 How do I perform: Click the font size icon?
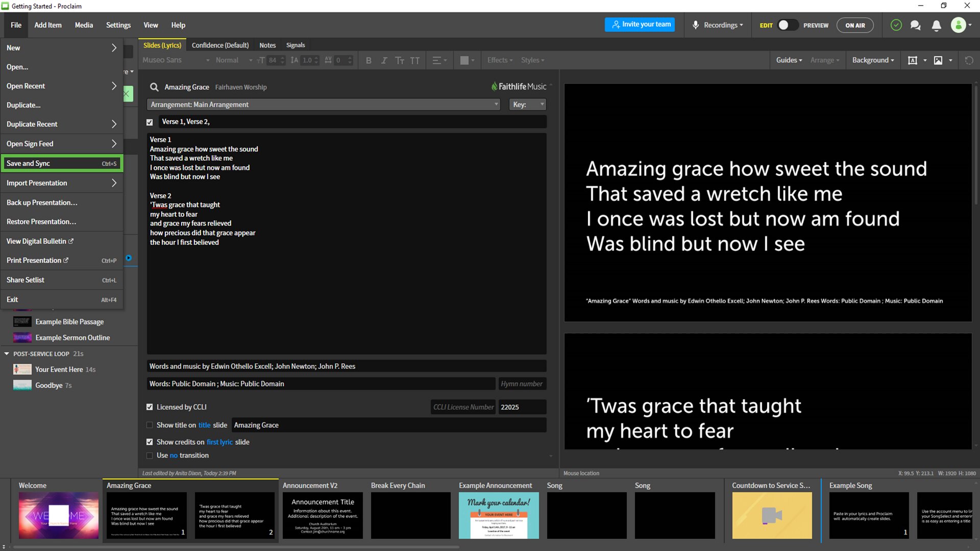point(261,60)
